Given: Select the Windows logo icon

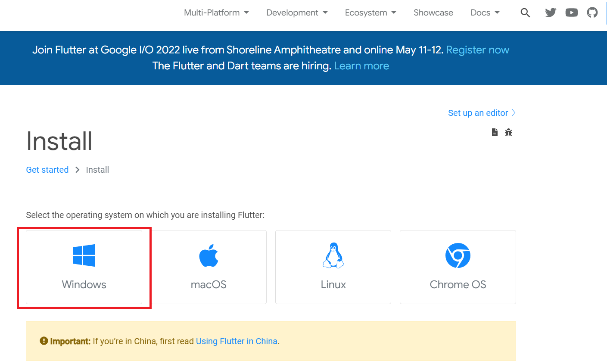Looking at the screenshot, I should point(84,255).
